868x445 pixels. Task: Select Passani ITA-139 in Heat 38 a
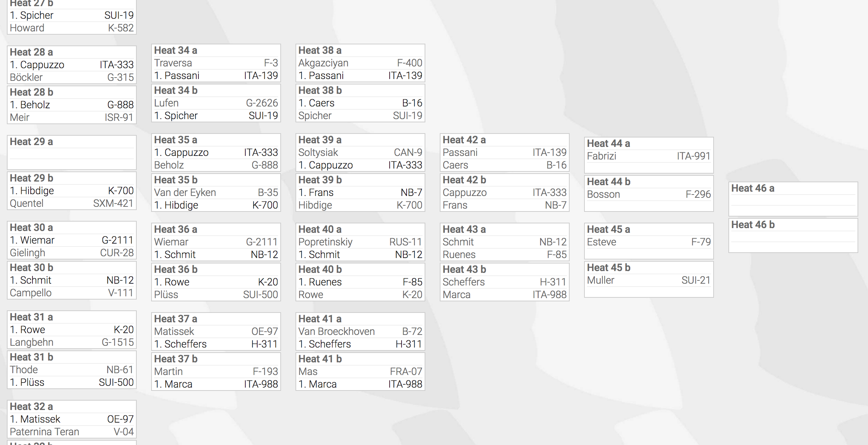[x=360, y=76]
